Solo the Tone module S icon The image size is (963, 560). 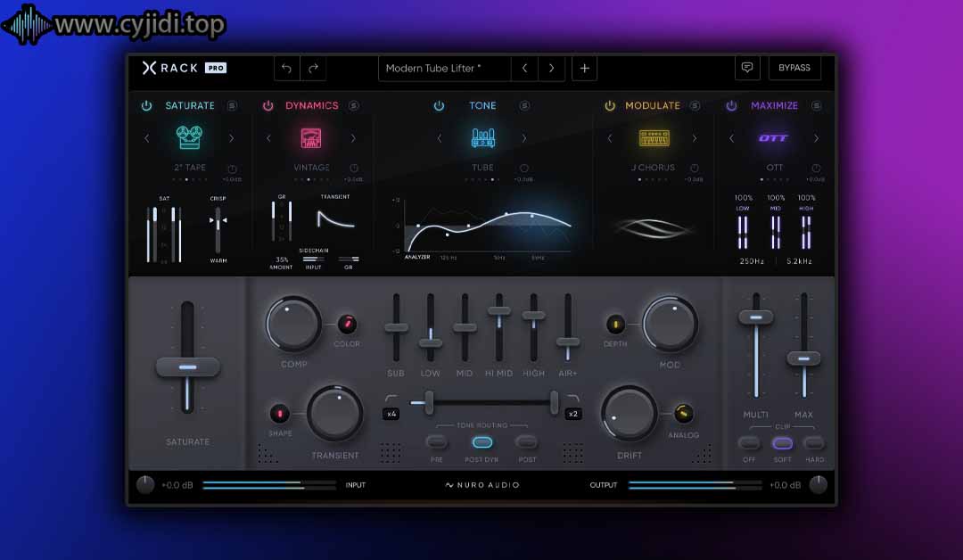pos(524,105)
